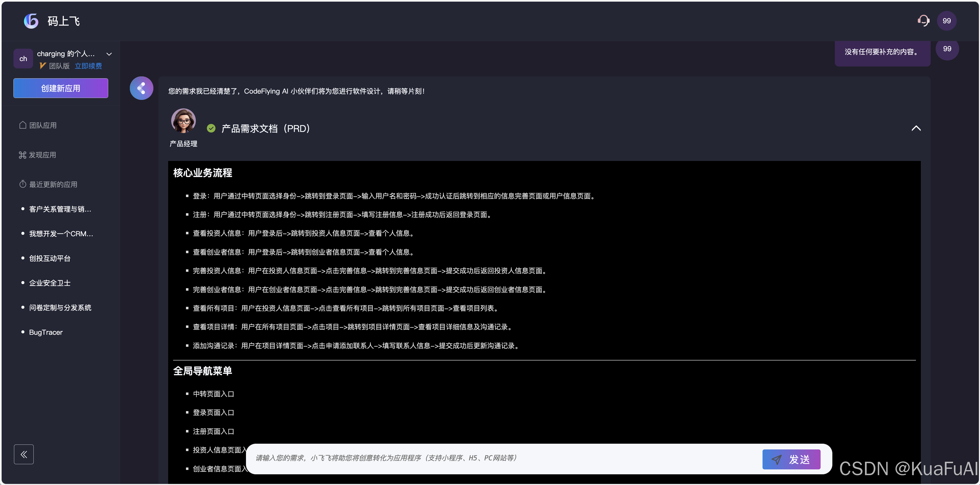
Task: Open 团队应用 in the sidebar
Action: [43, 125]
